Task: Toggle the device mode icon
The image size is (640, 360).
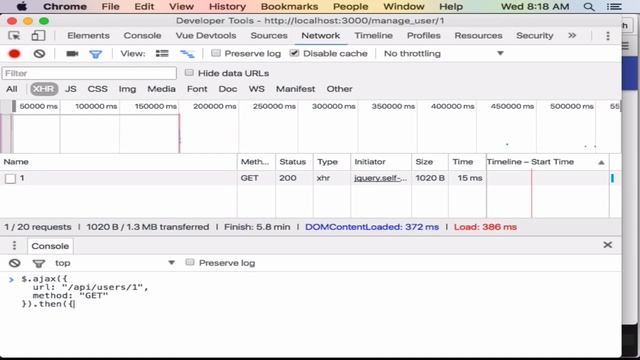Action: click(38, 36)
